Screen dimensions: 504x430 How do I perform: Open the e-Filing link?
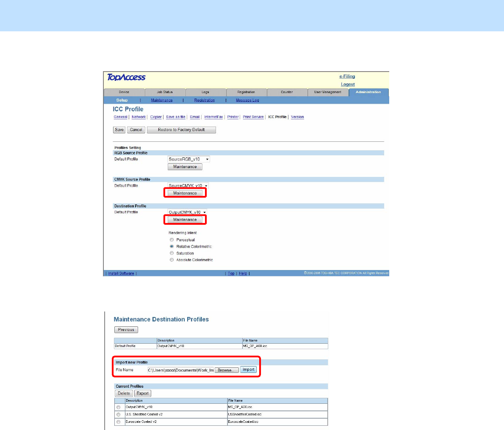[x=347, y=77]
